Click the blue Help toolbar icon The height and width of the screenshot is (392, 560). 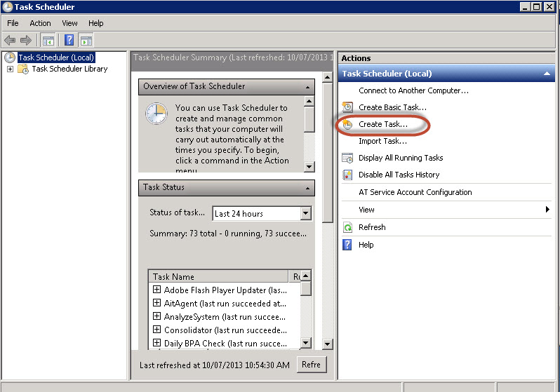click(69, 40)
